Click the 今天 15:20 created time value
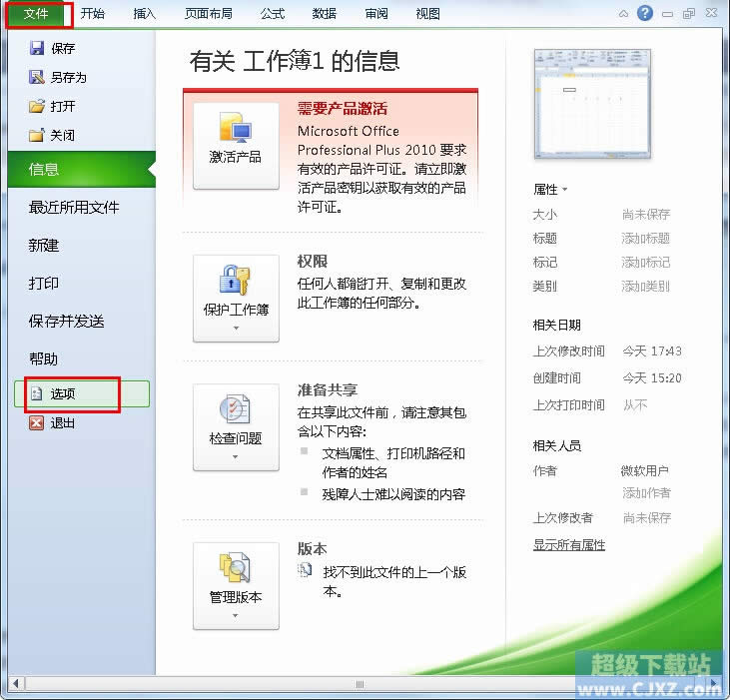This screenshot has height=700, width=730. click(652, 377)
